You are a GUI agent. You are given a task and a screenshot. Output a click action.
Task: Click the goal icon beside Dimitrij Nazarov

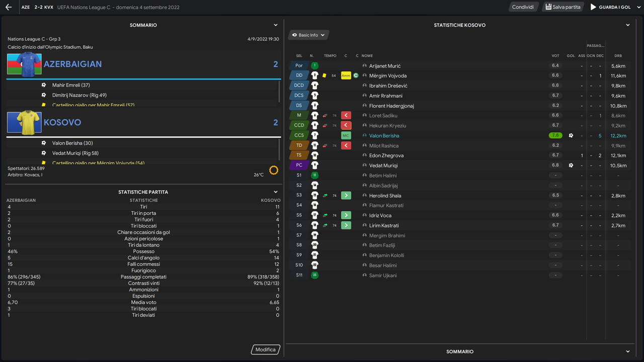[x=44, y=95]
